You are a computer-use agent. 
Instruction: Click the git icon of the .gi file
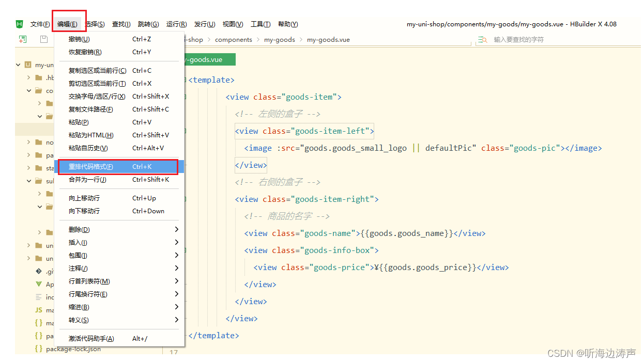point(39,271)
